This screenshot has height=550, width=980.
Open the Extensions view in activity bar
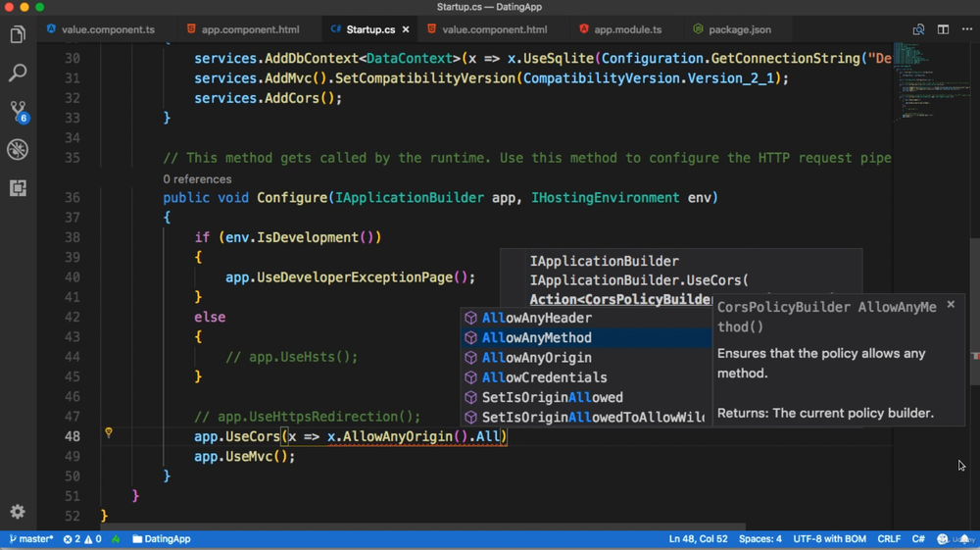pyautogui.click(x=18, y=187)
